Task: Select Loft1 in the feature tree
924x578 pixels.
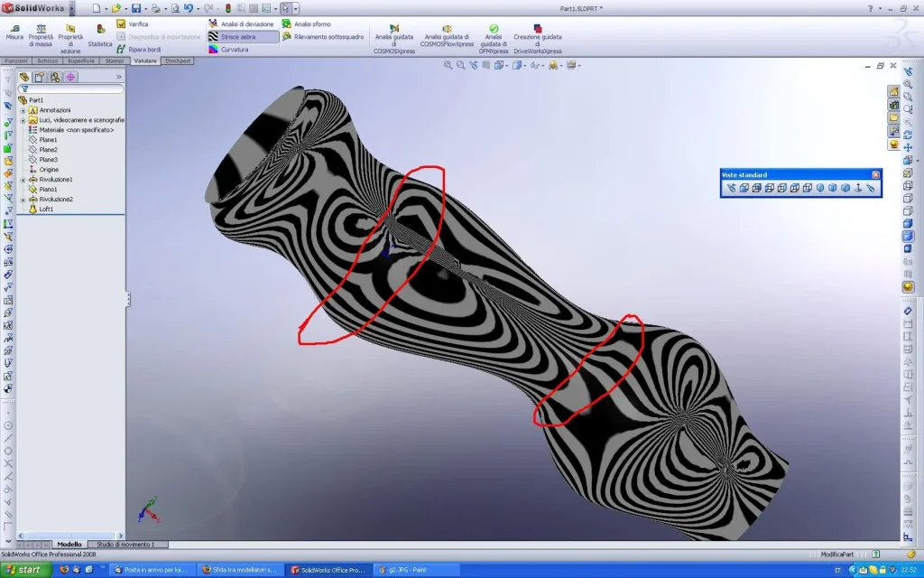Action: pyautogui.click(x=45, y=210)
